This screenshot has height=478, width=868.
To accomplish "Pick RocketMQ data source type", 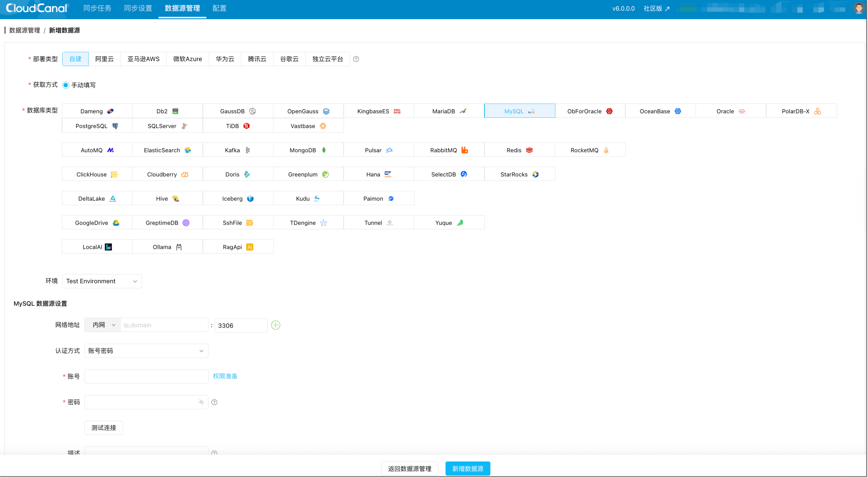I will pos(590,150).
